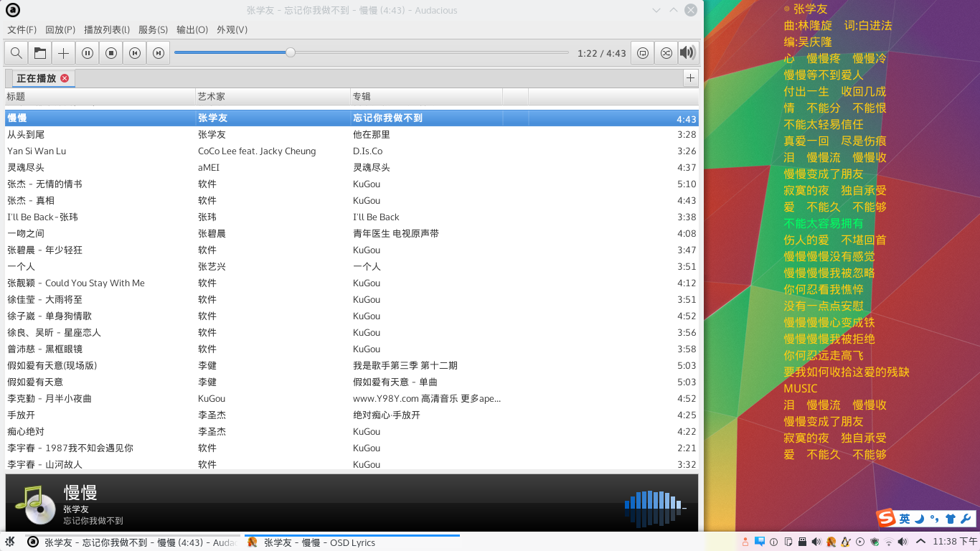Click Sogou moon mode icon
This screenshot has height=551, width=980.
[x=919, y=519]
